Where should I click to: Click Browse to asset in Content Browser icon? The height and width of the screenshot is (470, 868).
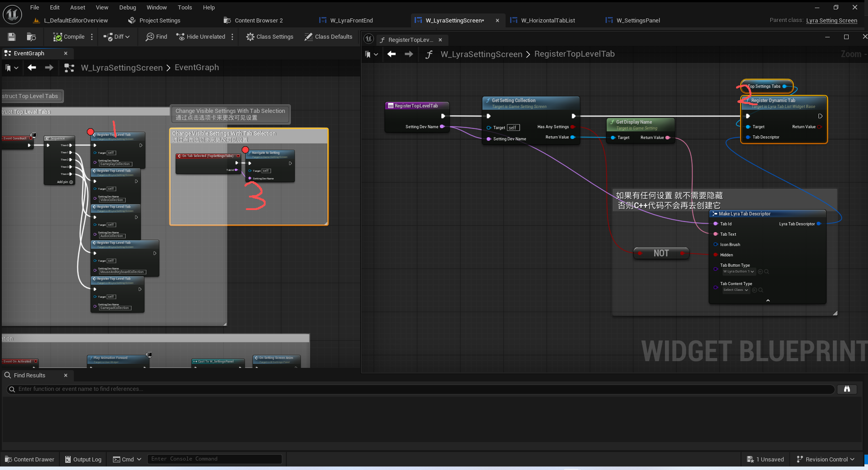click(x=31, y=37)
